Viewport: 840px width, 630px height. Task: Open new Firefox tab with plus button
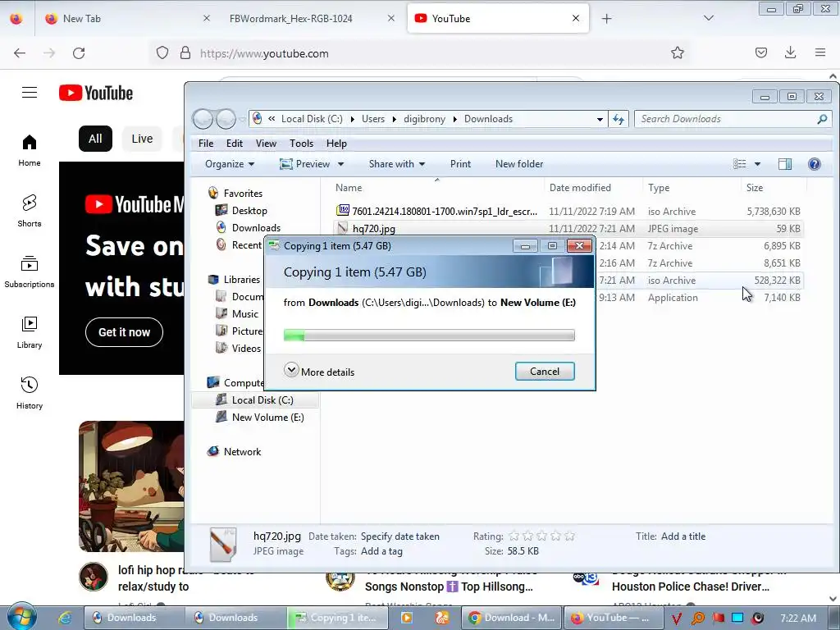click(606, 19)
